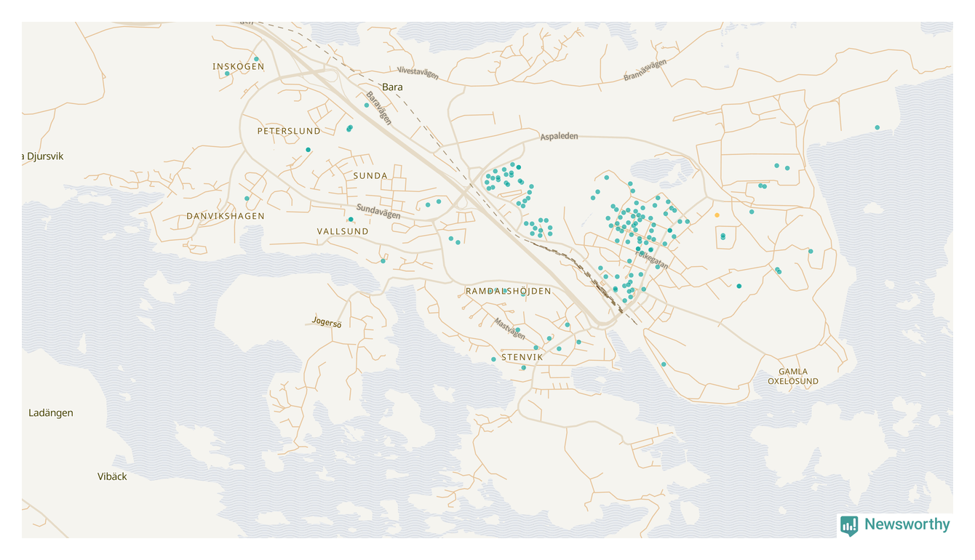Screen dimensions: 975x560
Task: Select the GAMLA OXELÖSUND label
Action: (793, 377)
